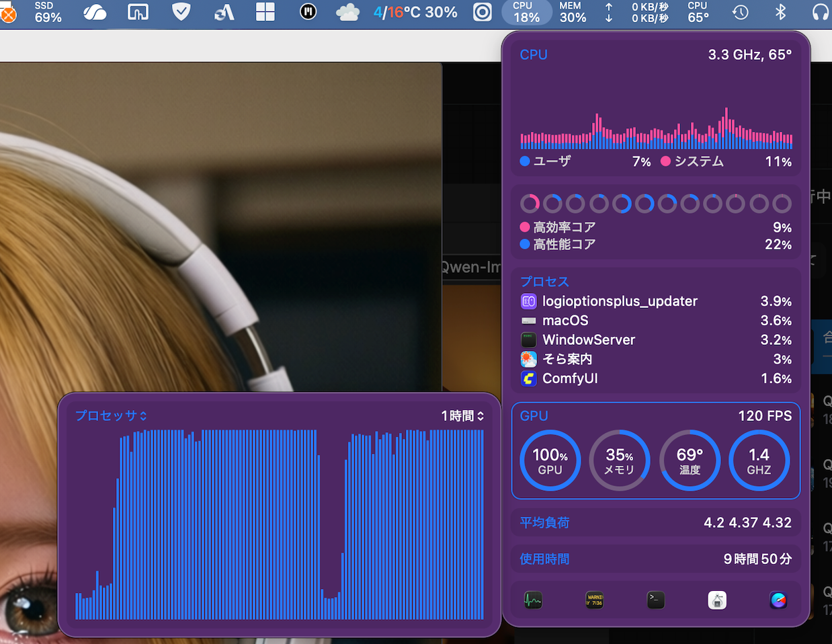Screen dimensions: 832x644
Task: Open the System Information shortcut icon
Action: [x=717, y=600]
